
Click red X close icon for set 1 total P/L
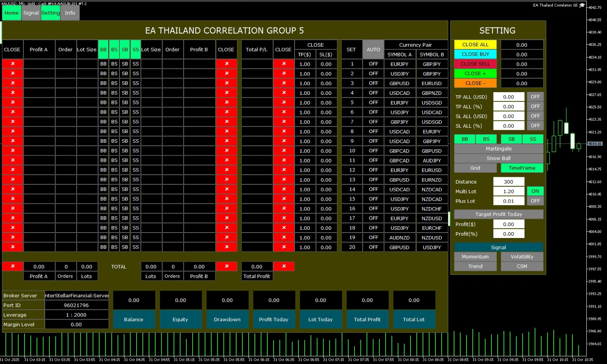coord(284,64)
